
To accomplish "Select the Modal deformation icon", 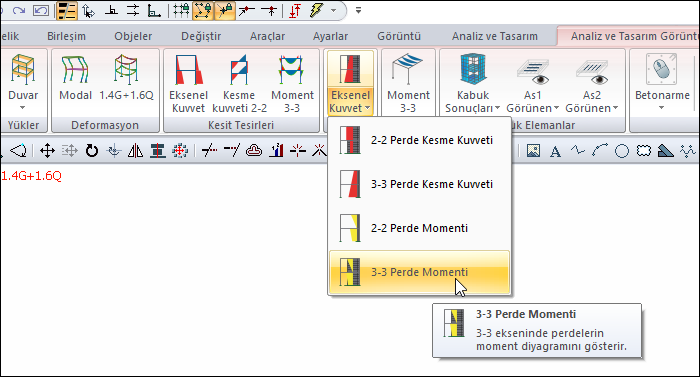I will coord(75,79).
